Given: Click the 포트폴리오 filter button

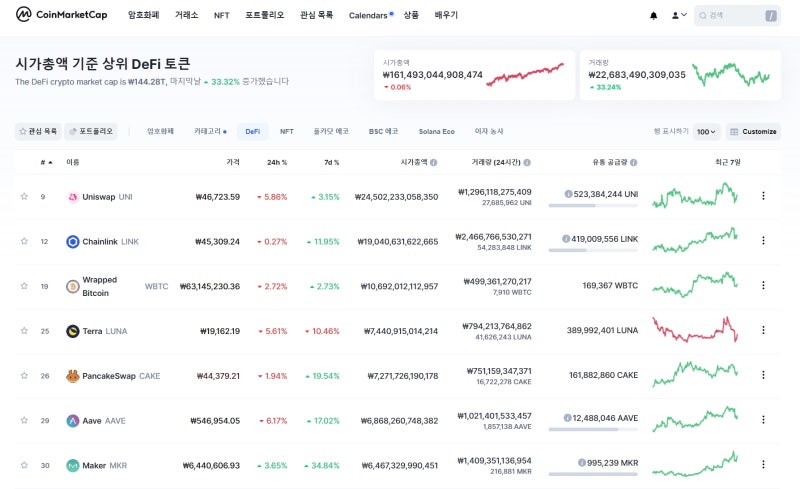Looking at the screenshot, I should (91, 131).
